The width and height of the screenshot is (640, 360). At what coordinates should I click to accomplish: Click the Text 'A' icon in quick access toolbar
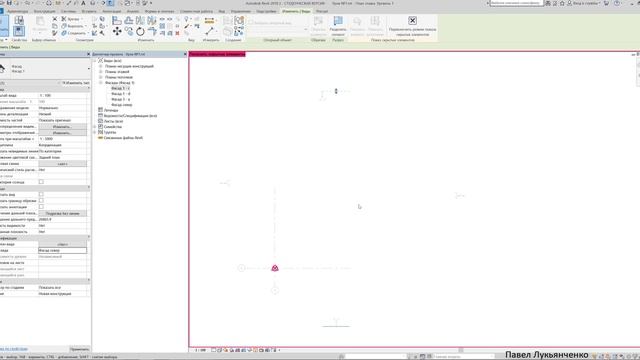[83, 3]
